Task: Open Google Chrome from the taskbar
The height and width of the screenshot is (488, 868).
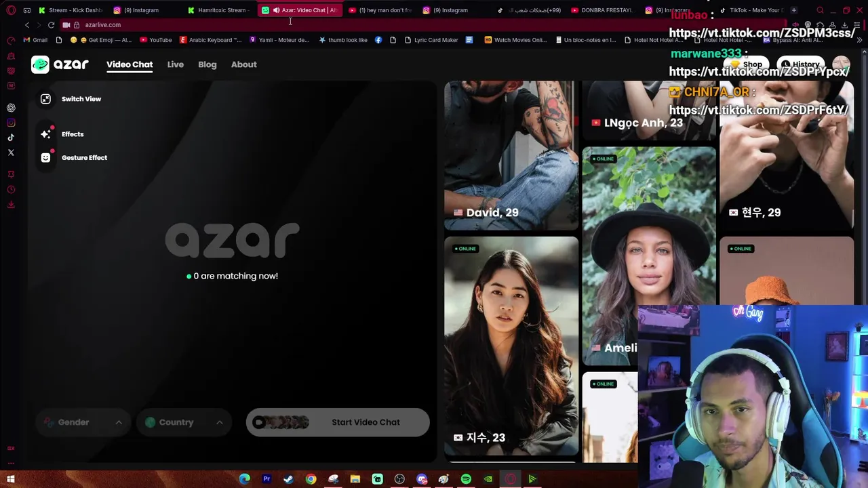Action: [x=311, y=479]
